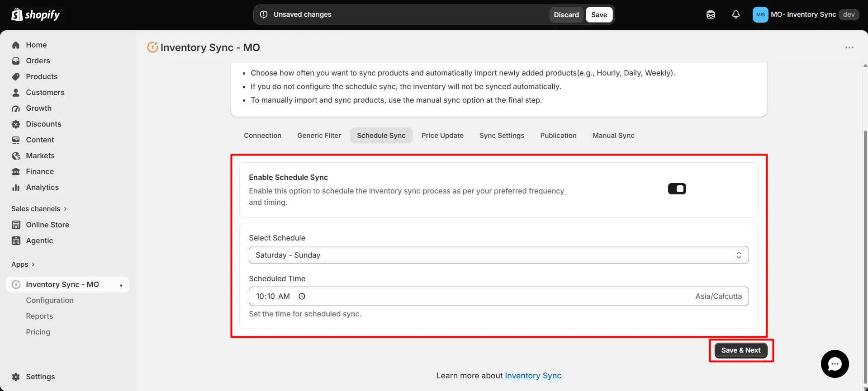
Task: Follow the Inventory Sync learn more link
Action: (x=533, y=376)
